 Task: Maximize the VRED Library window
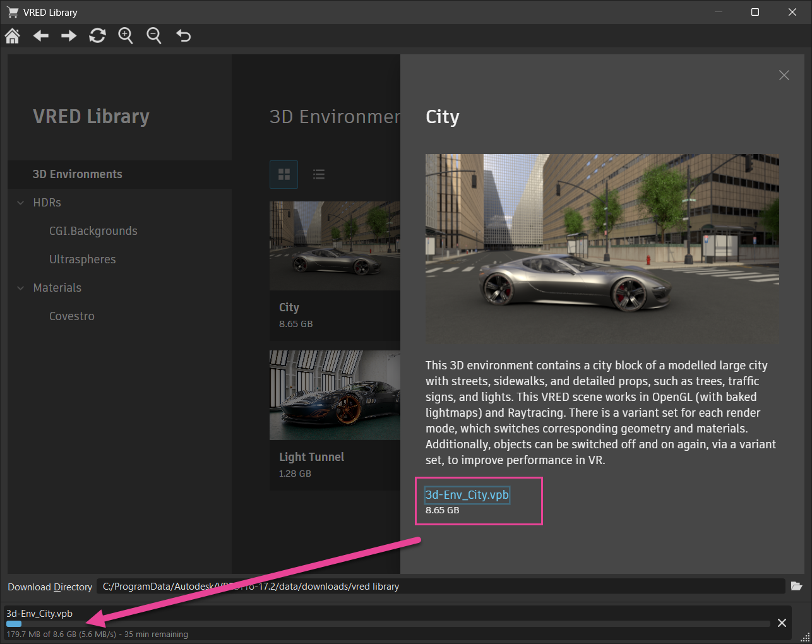(x=755, y=12)
